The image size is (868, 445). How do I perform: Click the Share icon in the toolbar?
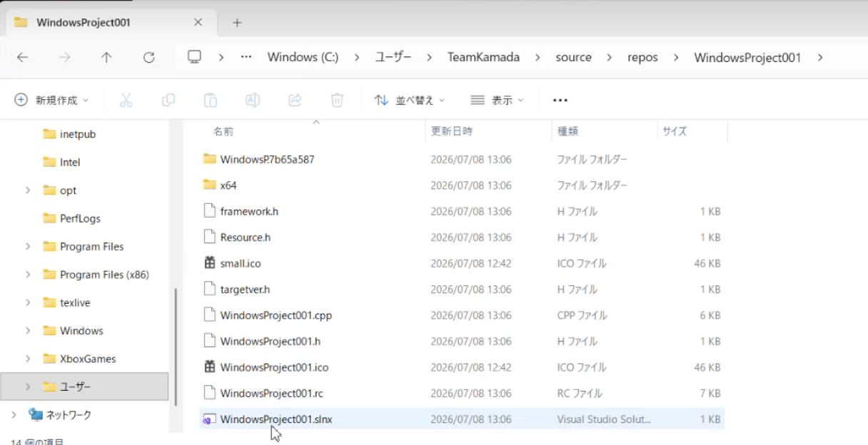coord(295,101)
